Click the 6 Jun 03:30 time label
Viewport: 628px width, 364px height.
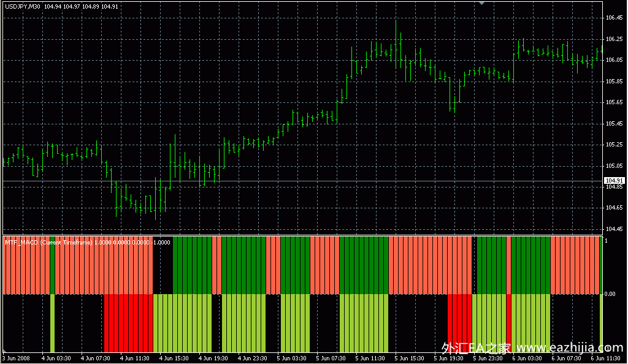[x=527, y=358]
